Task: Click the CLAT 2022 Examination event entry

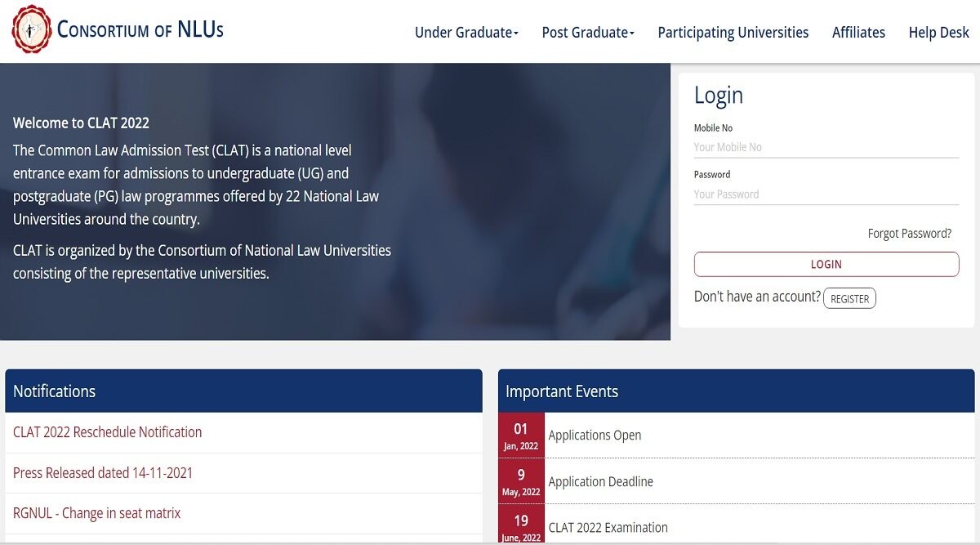Action: click(608, 528)
